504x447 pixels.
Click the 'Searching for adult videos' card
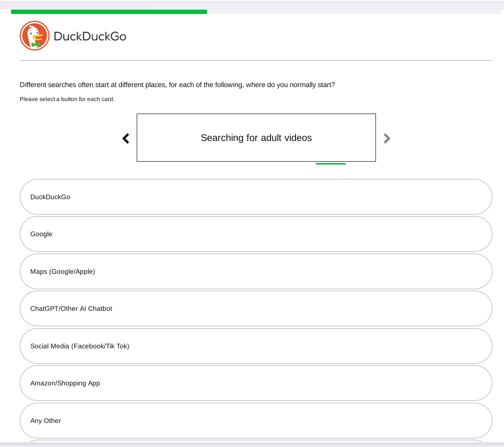pos(256,138)
